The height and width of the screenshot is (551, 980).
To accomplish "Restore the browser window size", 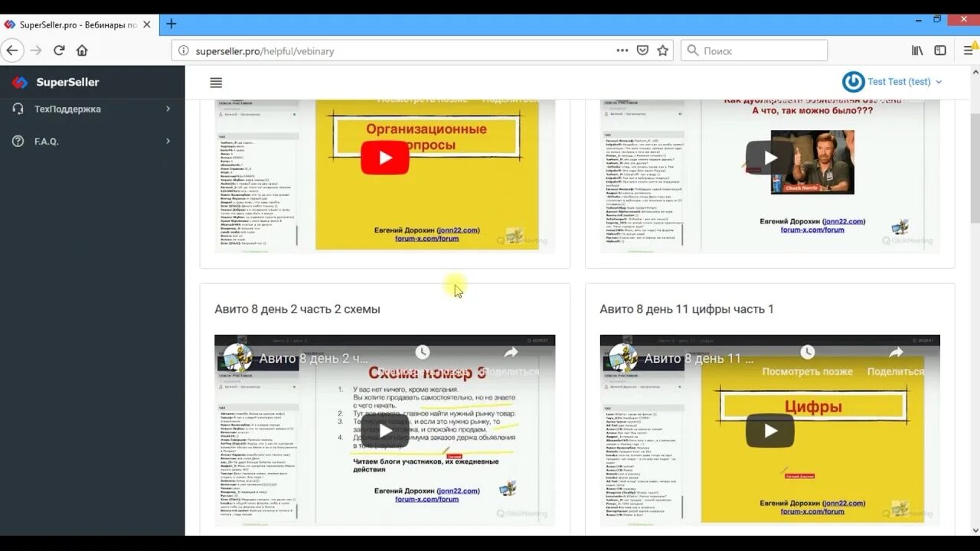I will [937, 19].
